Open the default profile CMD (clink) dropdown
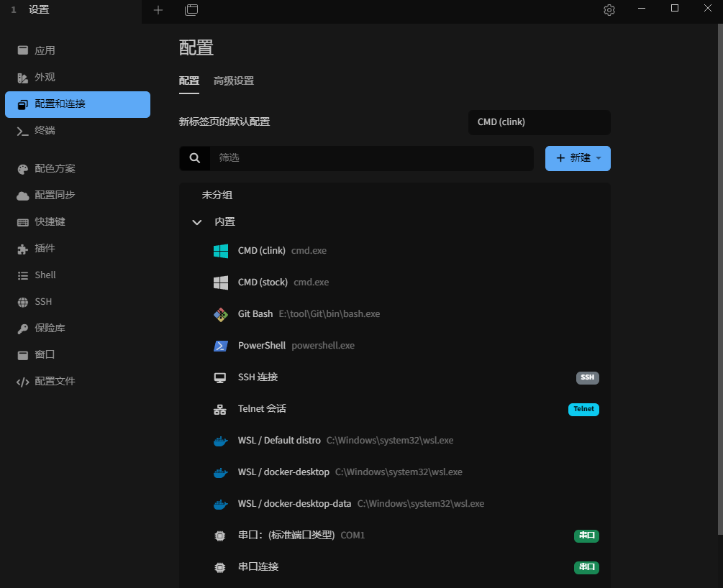Screen dimensions: 723x588 pos(539,122)
